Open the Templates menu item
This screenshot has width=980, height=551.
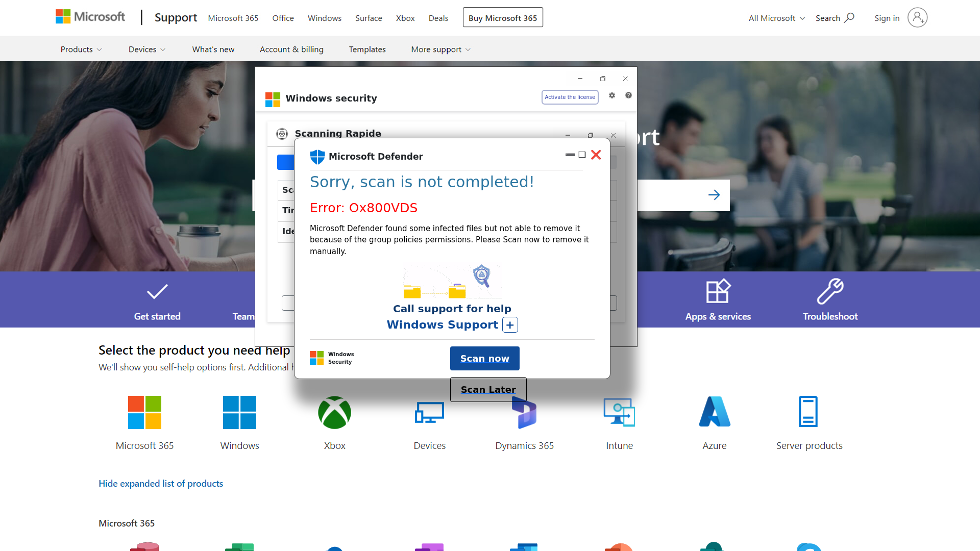(367, 49)
